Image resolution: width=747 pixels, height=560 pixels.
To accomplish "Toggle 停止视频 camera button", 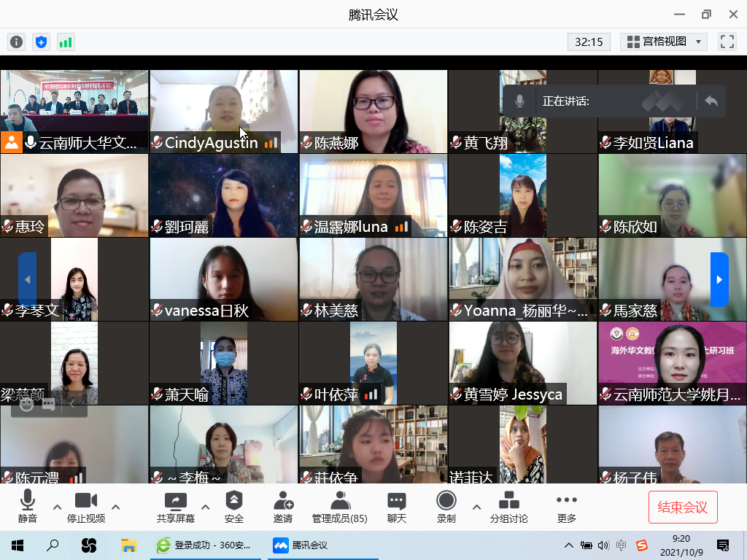I will (x=86, y=506).
